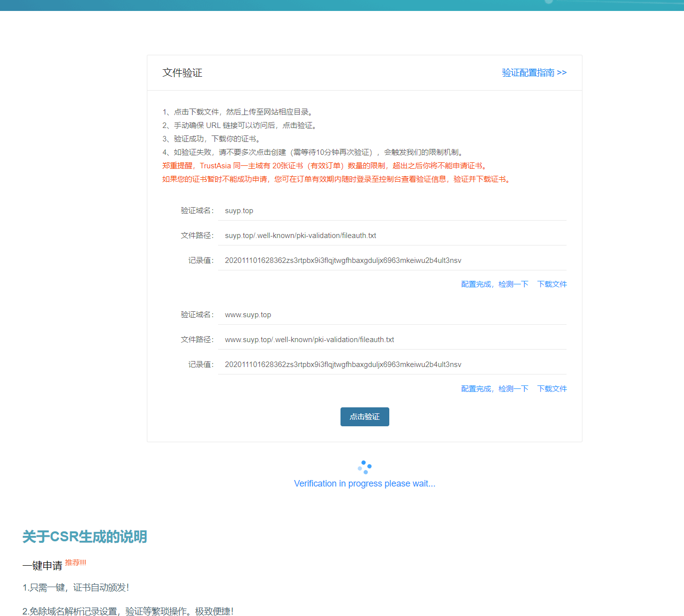Click the 一键申请 subheading

click(x=42, y=566)
